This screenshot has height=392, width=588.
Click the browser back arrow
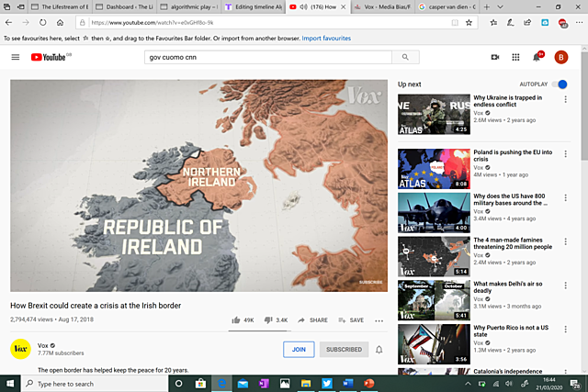coord(8,22)
